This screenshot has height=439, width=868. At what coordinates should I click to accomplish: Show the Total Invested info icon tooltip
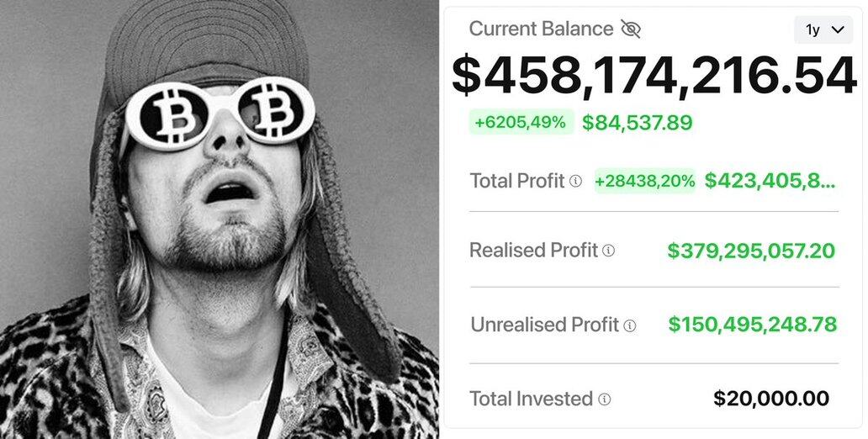[604, 399]
